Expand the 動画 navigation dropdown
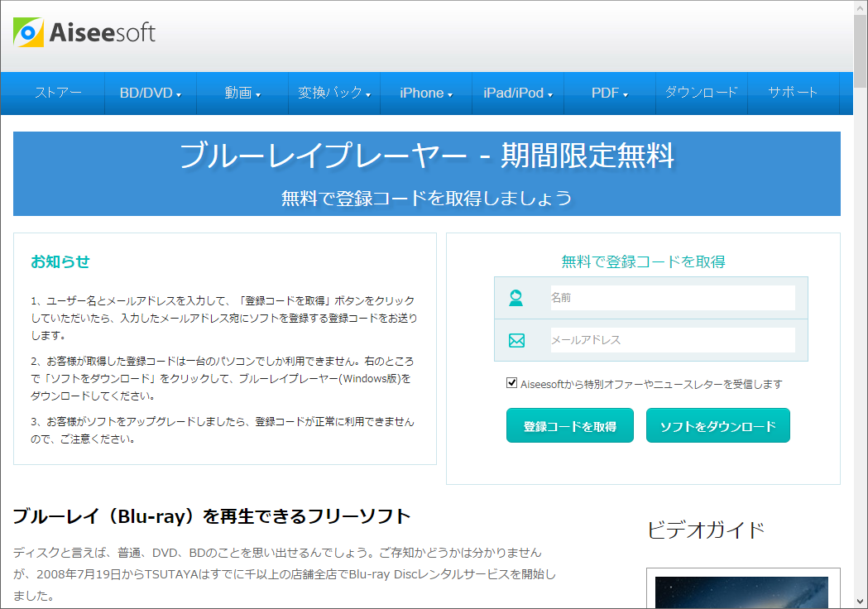Viewport: 868px width, 609px height. [242, 93]
